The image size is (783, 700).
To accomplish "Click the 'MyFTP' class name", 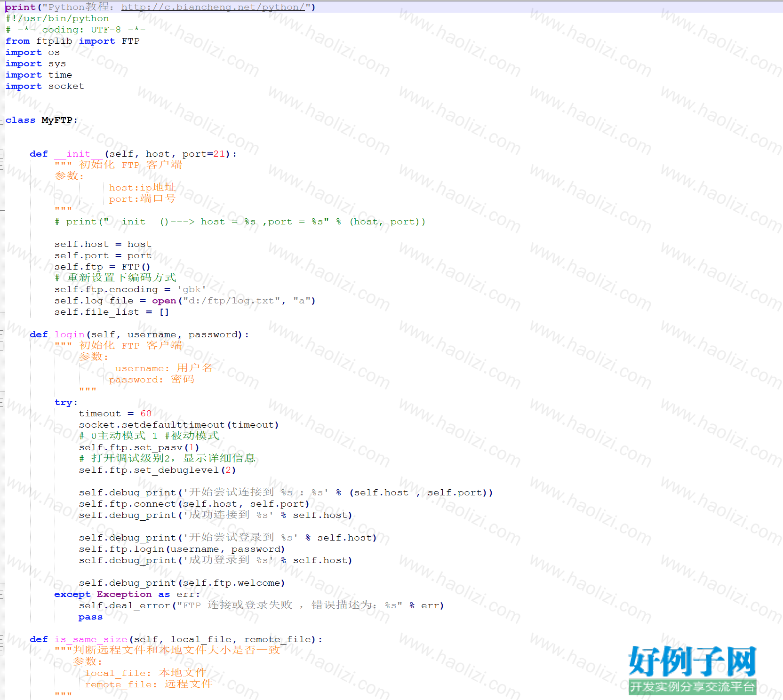I will [x=57, y=120].
